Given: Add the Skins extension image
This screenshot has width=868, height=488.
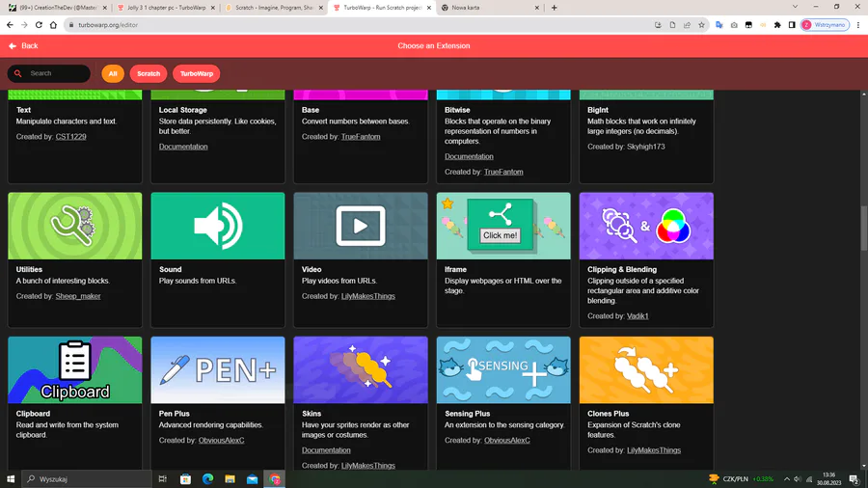Looking at the screenshot, I should (x=361, y=369).
